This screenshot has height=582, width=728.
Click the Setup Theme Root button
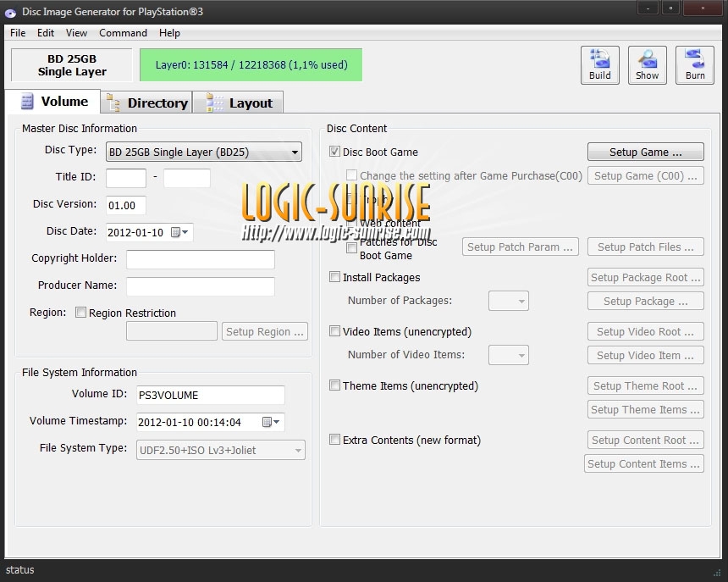(x=646, y=386)
